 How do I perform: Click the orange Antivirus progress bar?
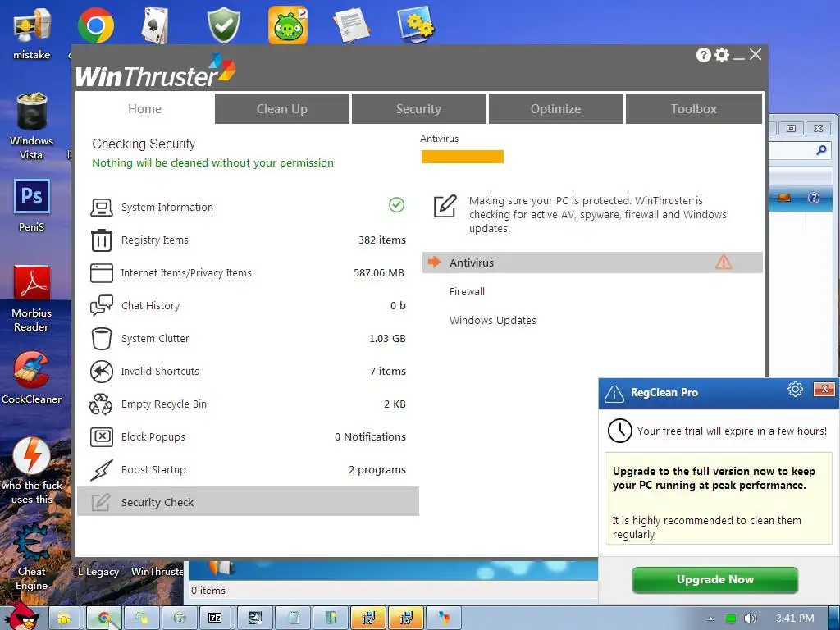coord(463,157)
